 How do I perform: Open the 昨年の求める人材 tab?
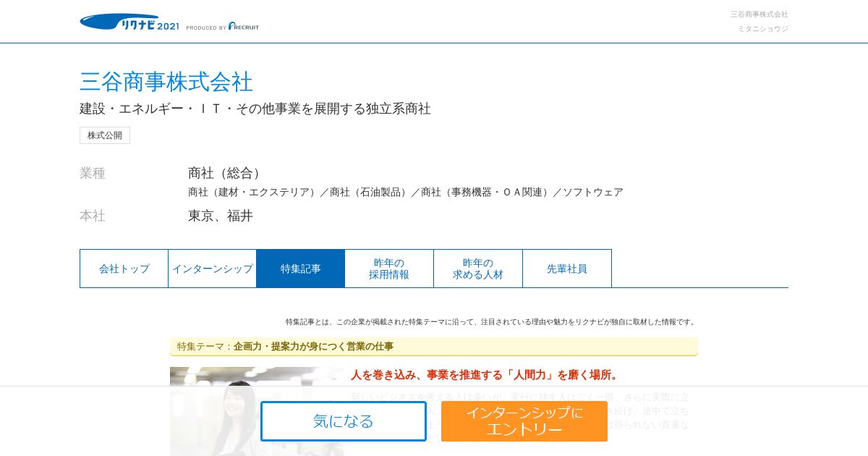point(478,269)
